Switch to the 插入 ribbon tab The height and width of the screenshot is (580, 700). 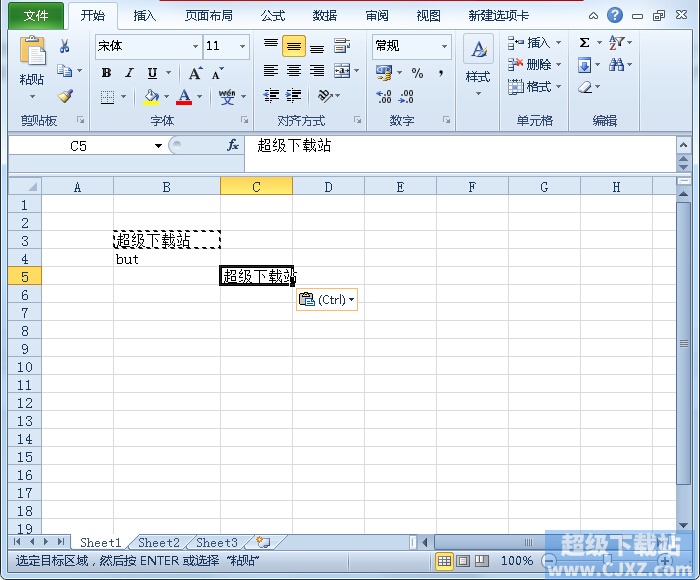point(145,16)
